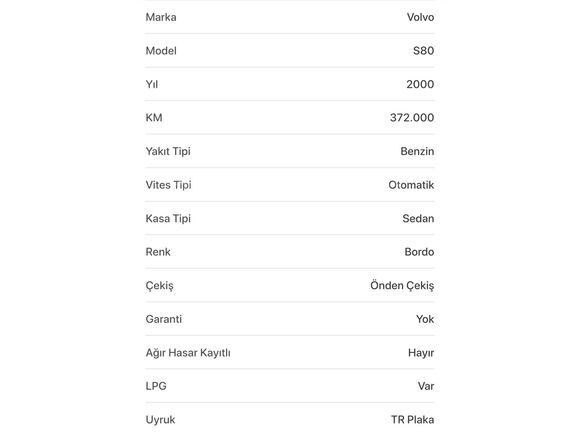Select the Benzin fuel value
This screenshot has width=580, height=435.
[x=417, y=151]
